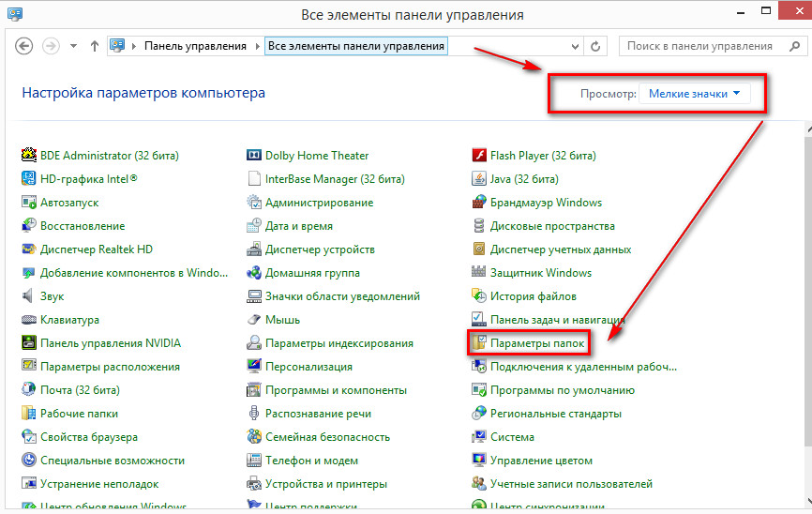Expand the address bar history dropdown arrow

coord(572,46)
